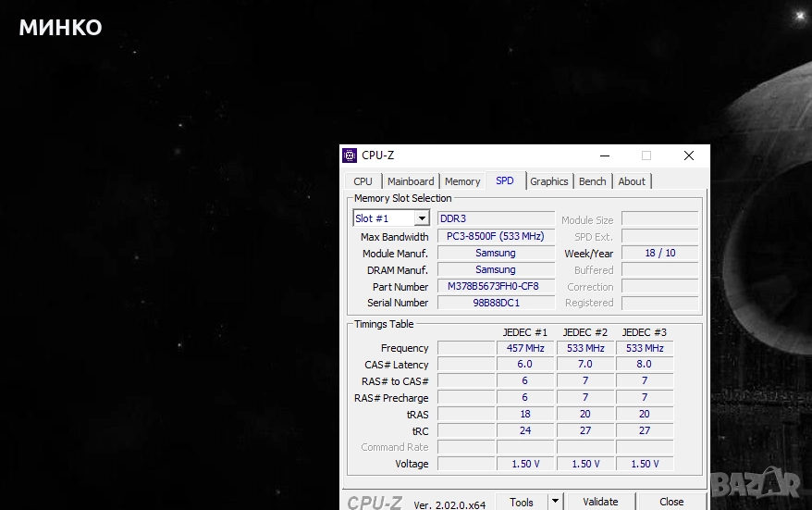Screen dimensions: 812x510
Task: Click the Part Number field M378B5673FH0-CF8
Action: click(495, 287)
